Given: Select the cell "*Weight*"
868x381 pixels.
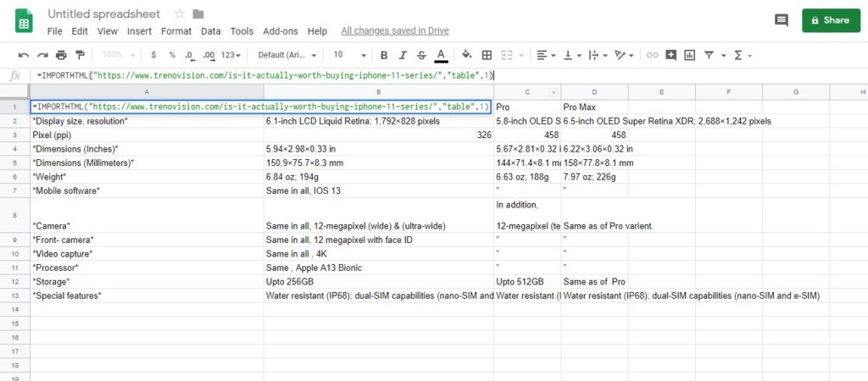Looking at the screenshot, I should coord(147,177).
